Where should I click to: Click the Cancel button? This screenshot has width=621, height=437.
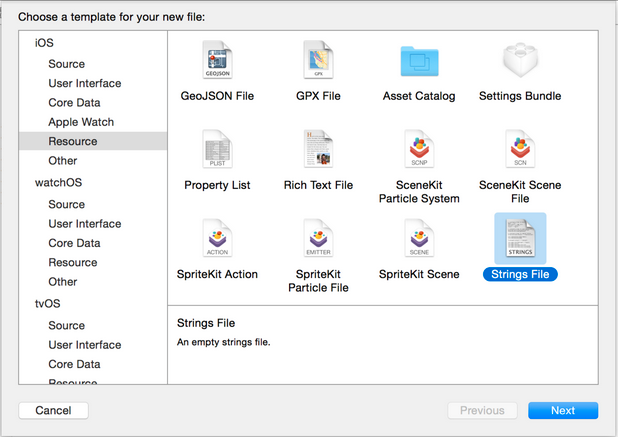tap(53, 410)
